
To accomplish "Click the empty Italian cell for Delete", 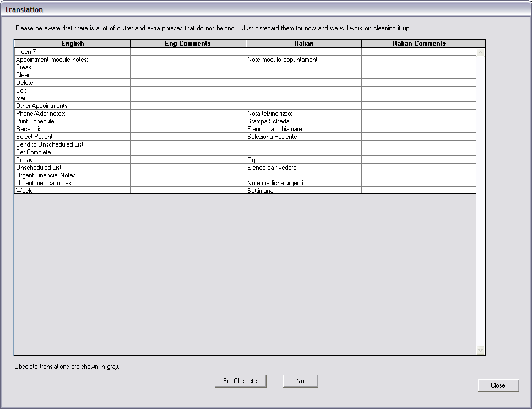I will tap(303, 83).
